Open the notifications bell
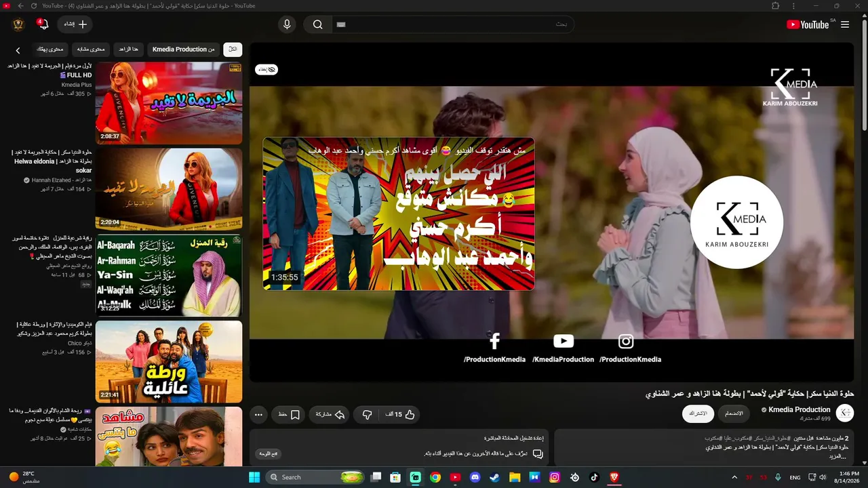Viewport: 868px width, 488px height. tap(43, 24)
